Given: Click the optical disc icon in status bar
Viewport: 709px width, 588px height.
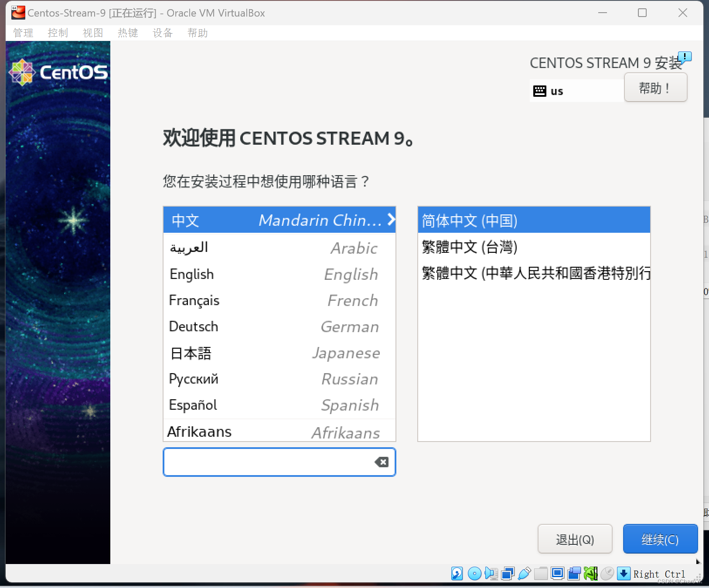Looking at the screenshot, I should [474, 573].
